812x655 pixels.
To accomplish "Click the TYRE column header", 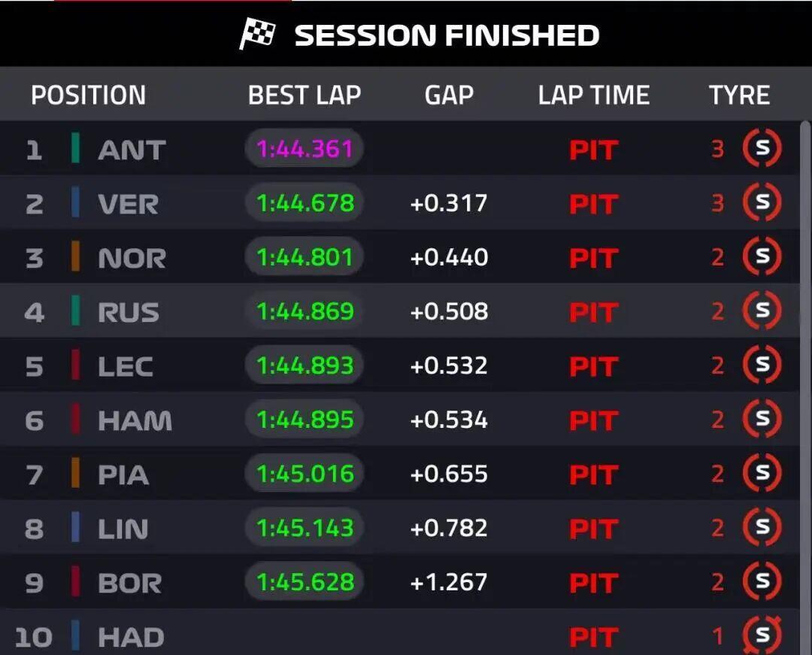I will tap(739, 96).
